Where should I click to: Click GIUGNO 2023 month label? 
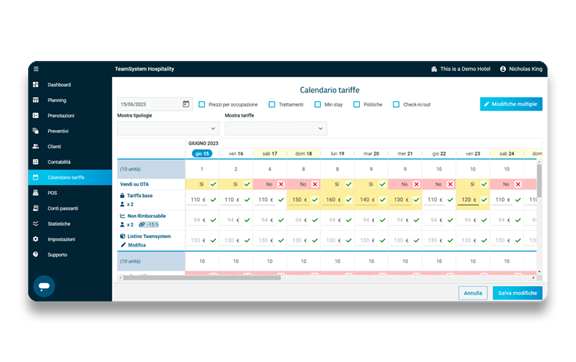(203, 143)
